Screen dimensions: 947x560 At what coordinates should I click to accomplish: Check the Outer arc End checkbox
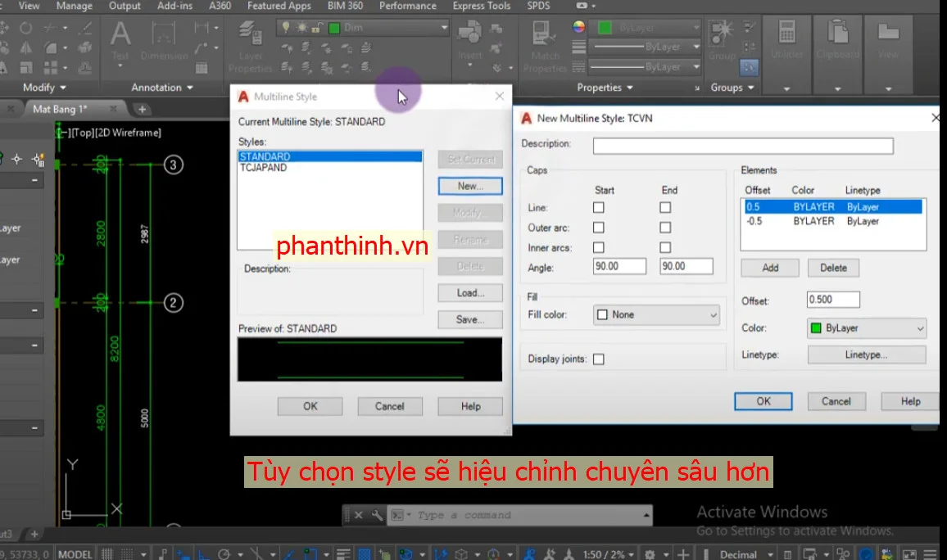click(665, 228)
